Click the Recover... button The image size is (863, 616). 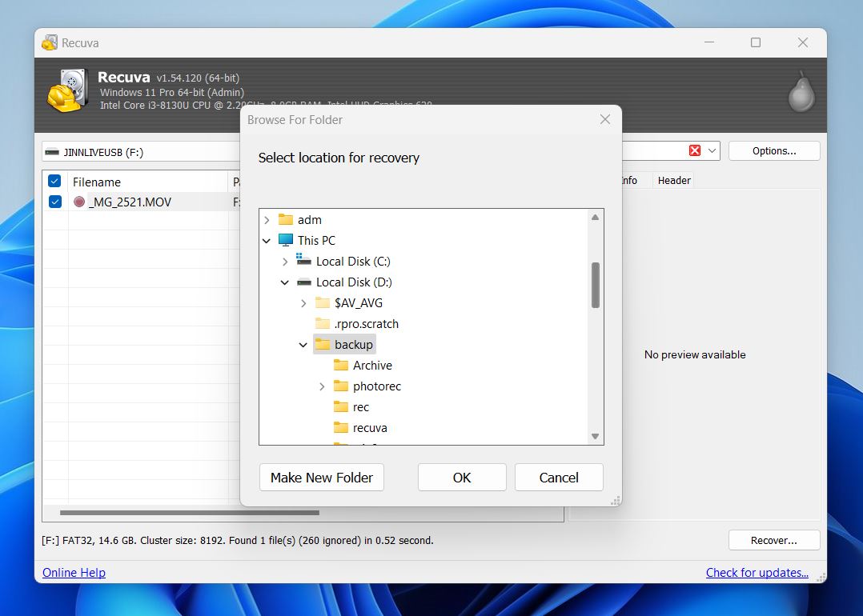(774, 540)
